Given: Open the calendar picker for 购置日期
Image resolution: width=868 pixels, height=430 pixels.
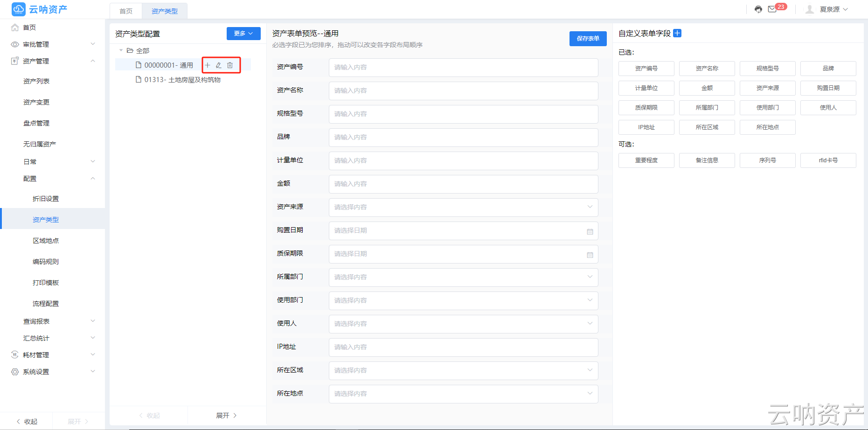Looking at the screenshot, I should [x=590, y=231].
